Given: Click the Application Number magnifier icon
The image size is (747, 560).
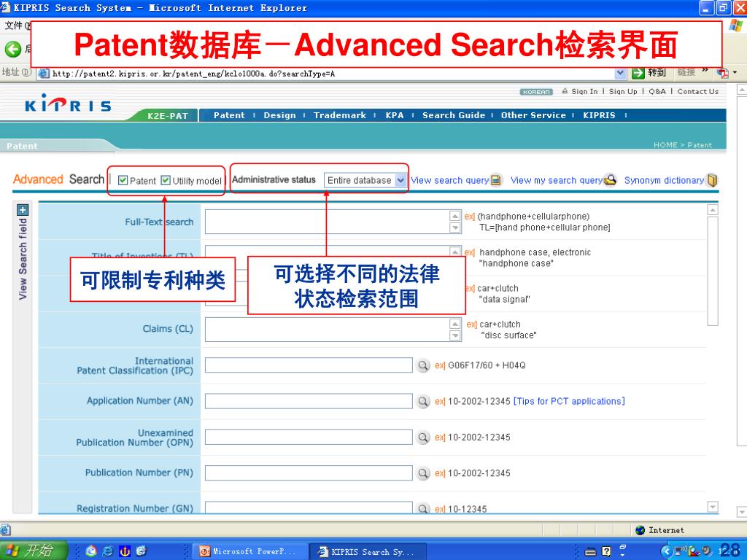Looking at the screenshot, I should [423, 402].
